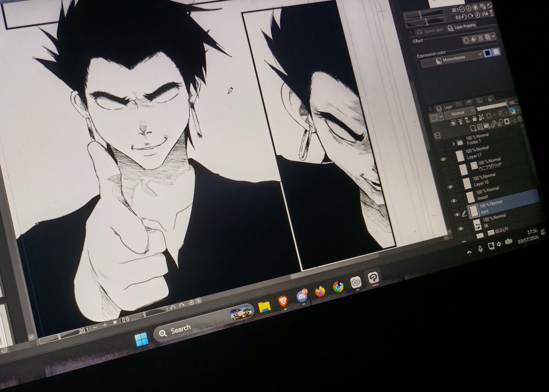Toggle visibility of the lineart layer

coord(454,201)
